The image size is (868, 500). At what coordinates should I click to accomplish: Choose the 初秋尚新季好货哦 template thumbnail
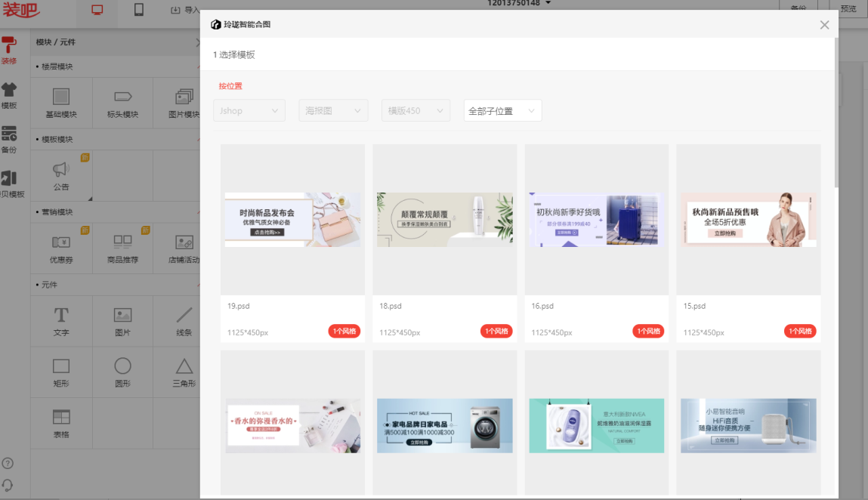597,220
